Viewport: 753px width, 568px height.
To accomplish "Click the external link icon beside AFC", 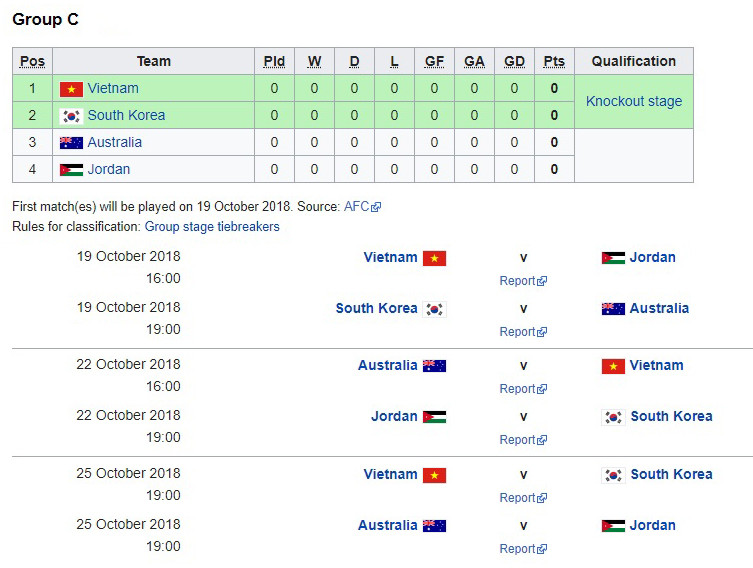I will pyautogui.click(x=376, y=207).
